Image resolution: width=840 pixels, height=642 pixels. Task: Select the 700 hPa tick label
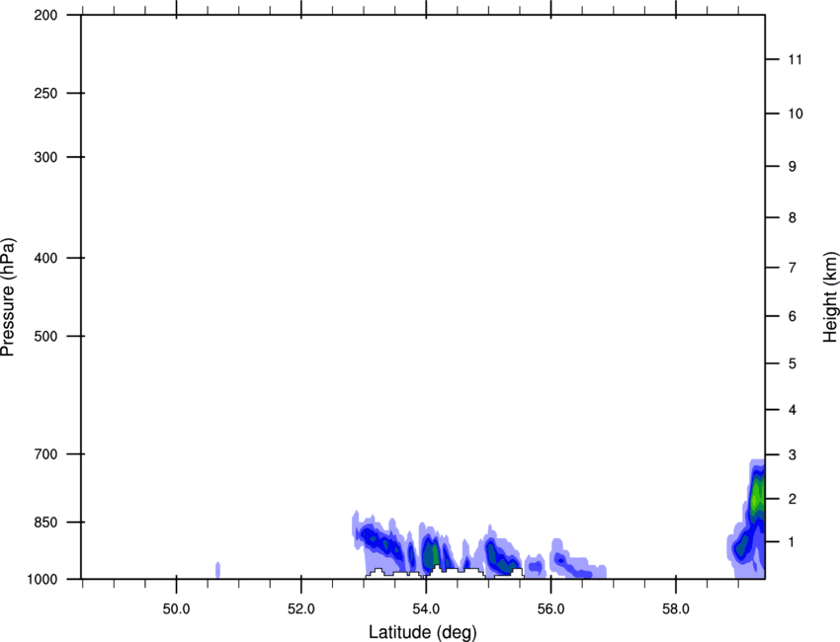pos(43,454)
